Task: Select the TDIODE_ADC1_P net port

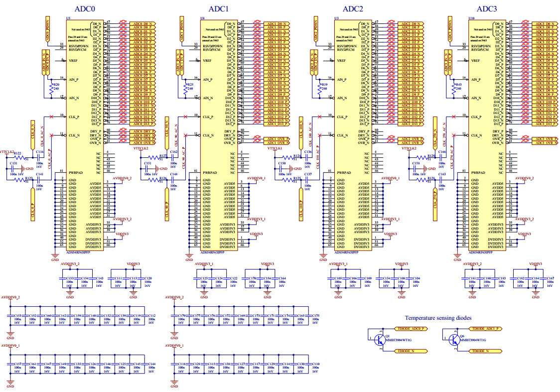Action: coord(487,329)
